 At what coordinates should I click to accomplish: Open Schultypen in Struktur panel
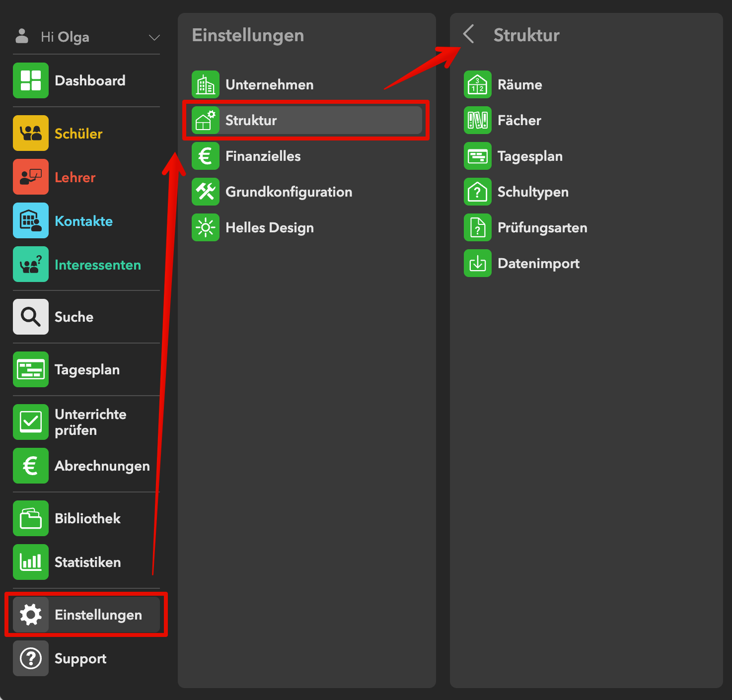(x=533, y=192)
